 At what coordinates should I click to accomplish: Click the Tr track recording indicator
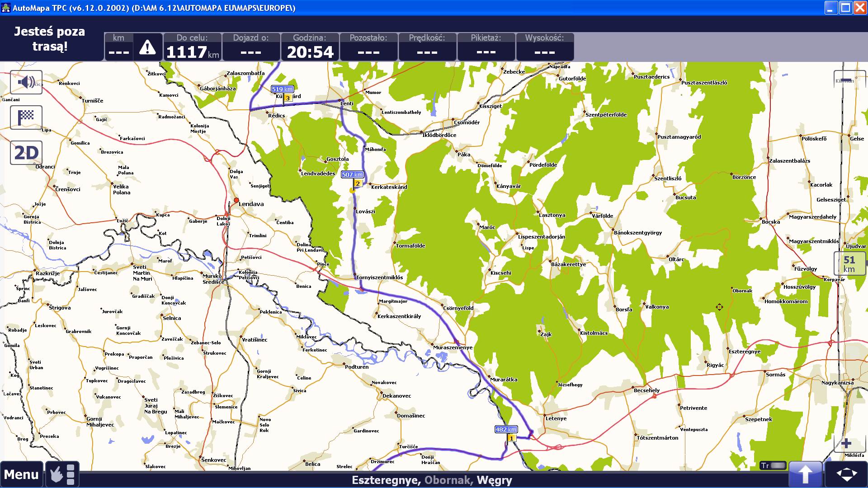click(x=773, y=465)
